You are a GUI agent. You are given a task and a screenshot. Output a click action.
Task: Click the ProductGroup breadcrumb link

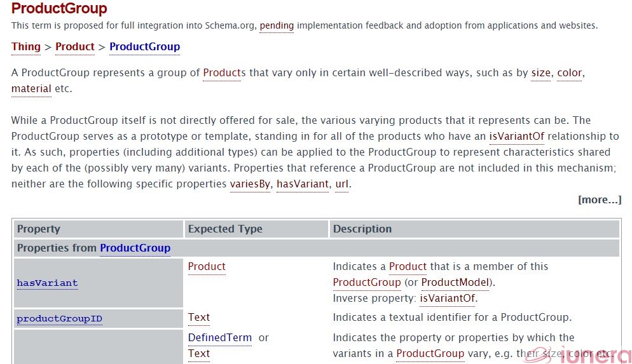144,46
